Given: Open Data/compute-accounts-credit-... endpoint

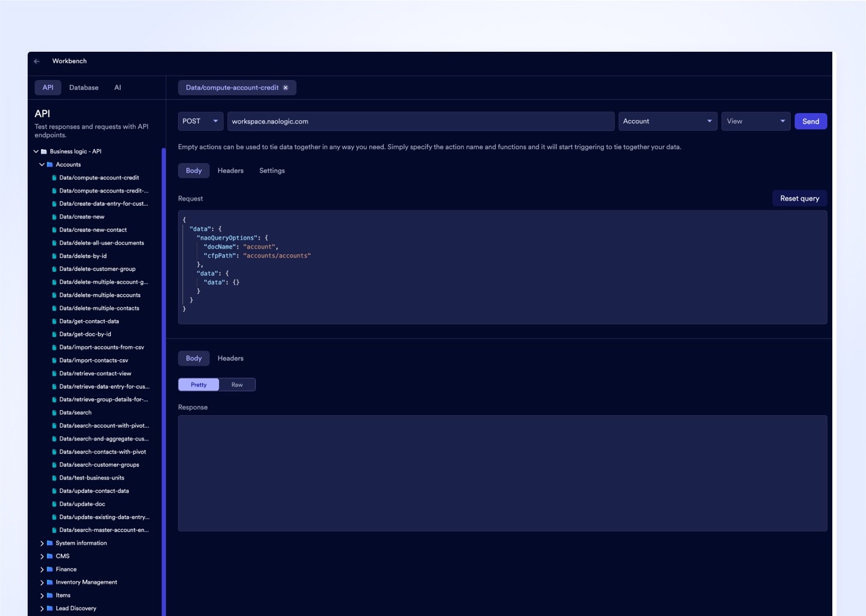Looking at the screenshot, I should point(103,191).
